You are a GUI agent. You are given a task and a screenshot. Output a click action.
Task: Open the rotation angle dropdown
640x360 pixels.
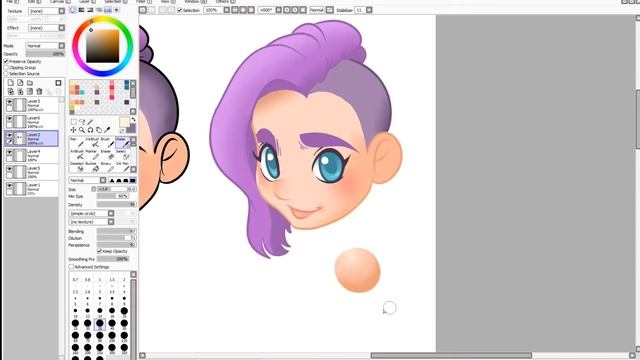click(270, 10)
